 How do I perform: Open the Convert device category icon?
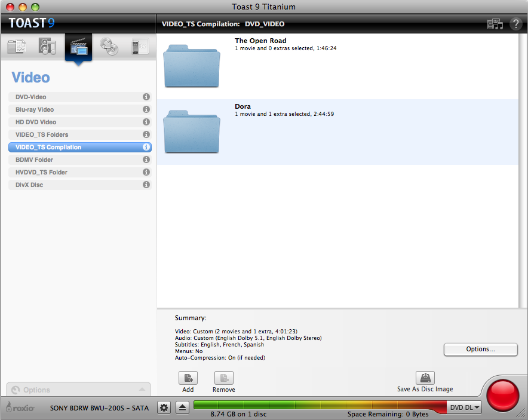pos(140,47)
